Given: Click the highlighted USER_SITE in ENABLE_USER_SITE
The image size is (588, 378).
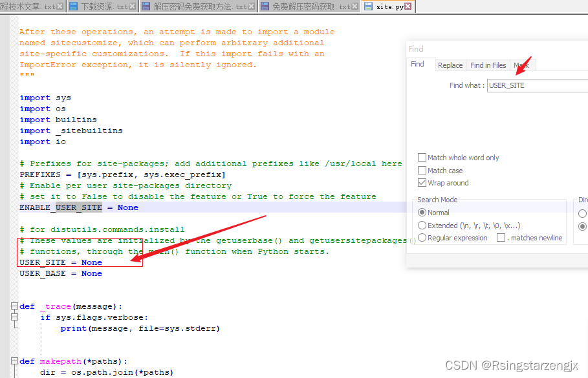Looking at the screenshot, I should tap(79, 207).
